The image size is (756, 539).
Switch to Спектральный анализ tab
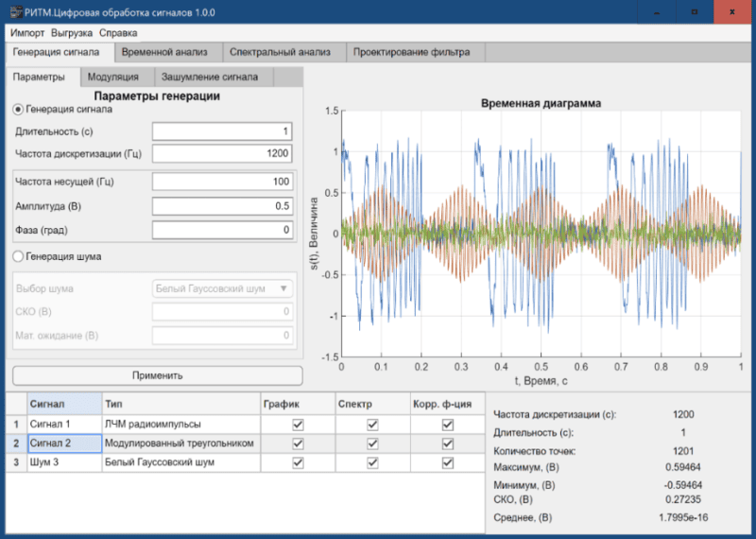(280, 52)
